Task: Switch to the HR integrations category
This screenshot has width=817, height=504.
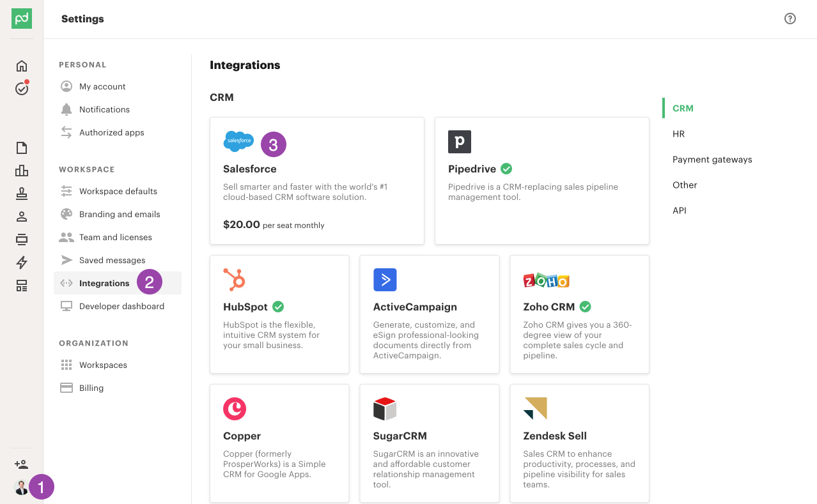Action: (678, 134)
